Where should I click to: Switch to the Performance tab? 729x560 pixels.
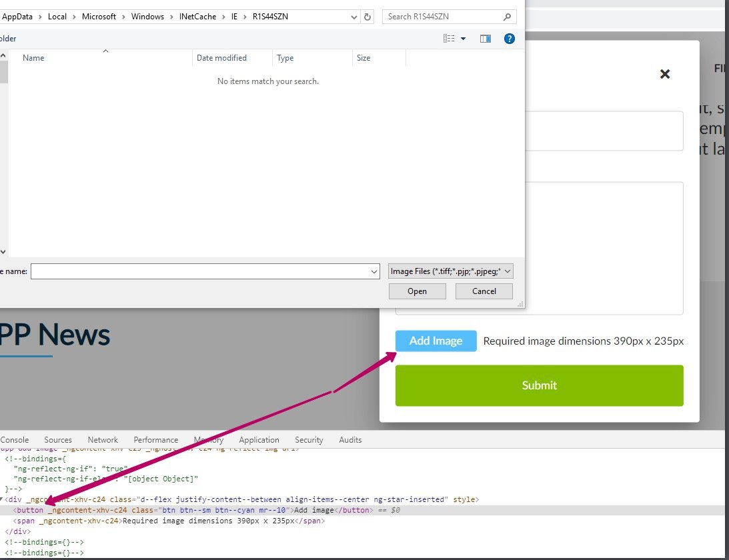(x=156, y=439)
